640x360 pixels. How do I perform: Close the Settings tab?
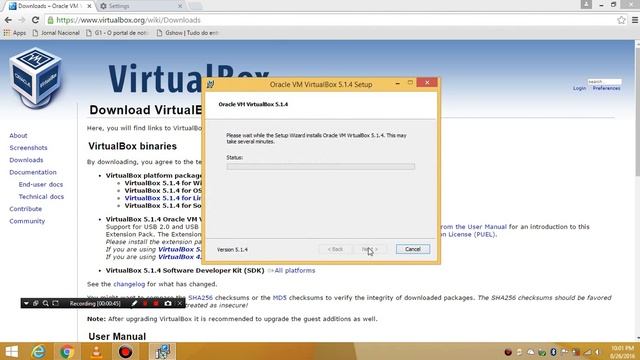pos(180,6)
